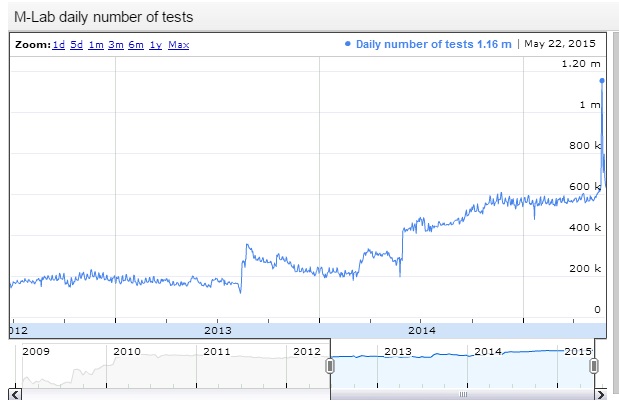
Task: Click 2014 in the overview selected range
Action: click(x=488, y=351)
